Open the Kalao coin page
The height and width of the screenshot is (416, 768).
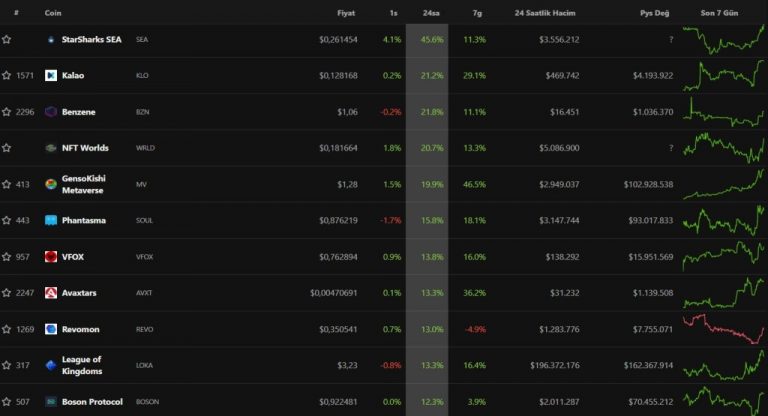point(73,75)
